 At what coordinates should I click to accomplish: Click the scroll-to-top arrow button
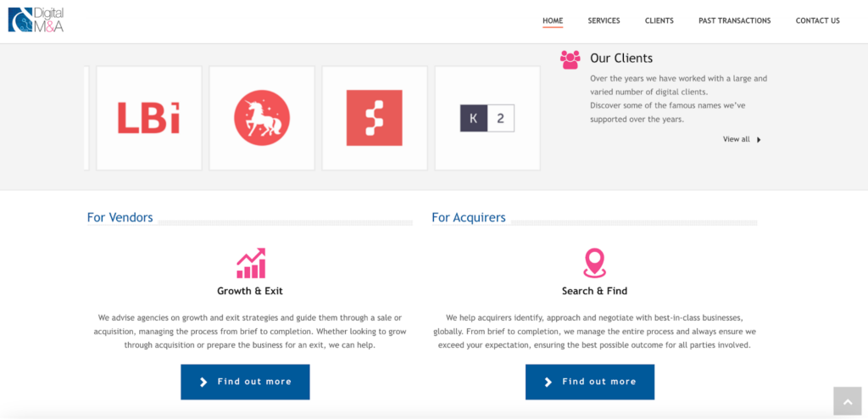847,401
